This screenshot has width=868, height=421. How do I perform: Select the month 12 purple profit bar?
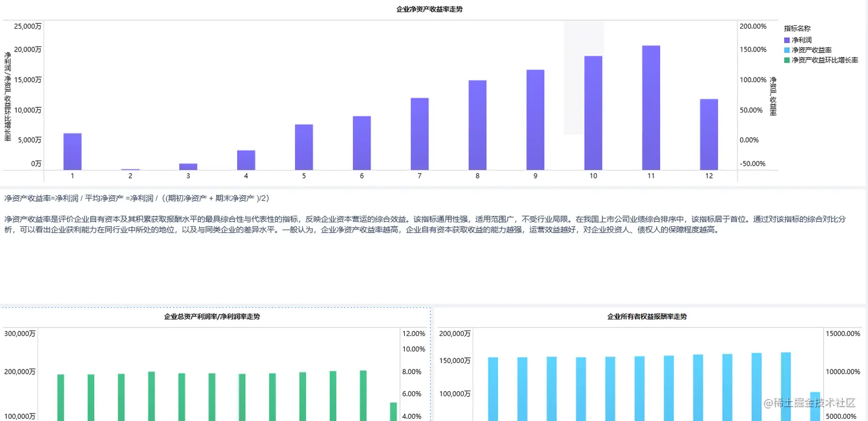pyautogui.click(x=709, y=134)
